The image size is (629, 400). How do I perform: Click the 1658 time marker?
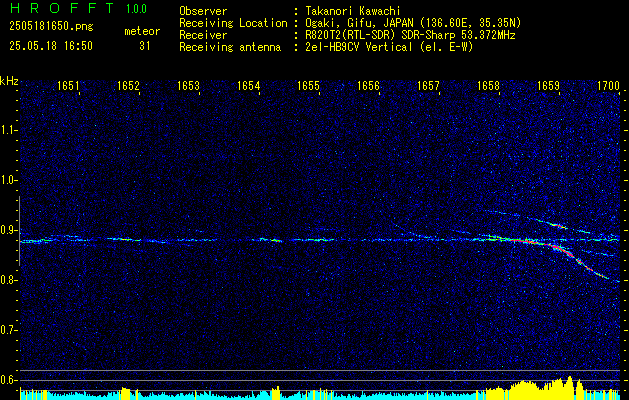[488, 85]
